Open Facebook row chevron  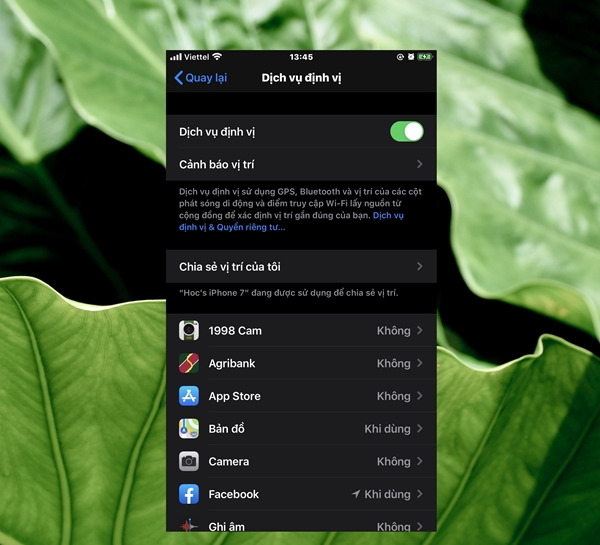[420, 494]
